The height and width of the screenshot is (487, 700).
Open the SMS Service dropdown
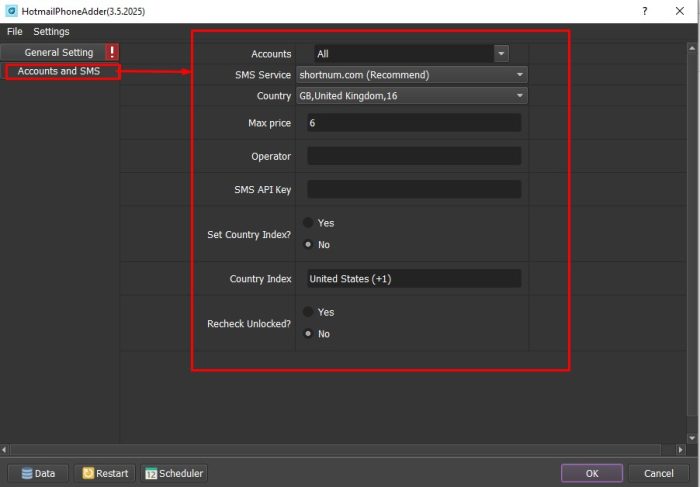[412, 75]
